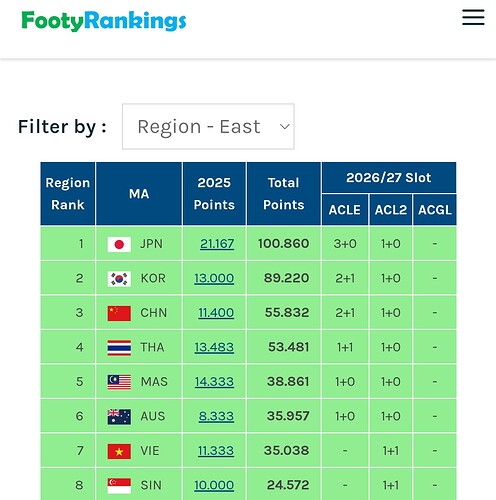This screenshot has height=500, width=496.
Task: Click the China flag icon
Action: pyautogui.click(x=119, y=313)
